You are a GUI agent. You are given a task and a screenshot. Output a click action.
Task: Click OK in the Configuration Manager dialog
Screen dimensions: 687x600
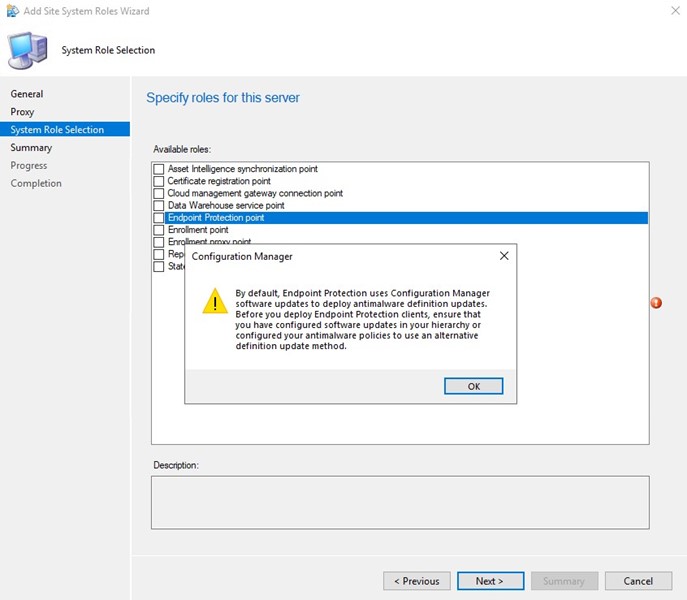[x=473, y=386]
